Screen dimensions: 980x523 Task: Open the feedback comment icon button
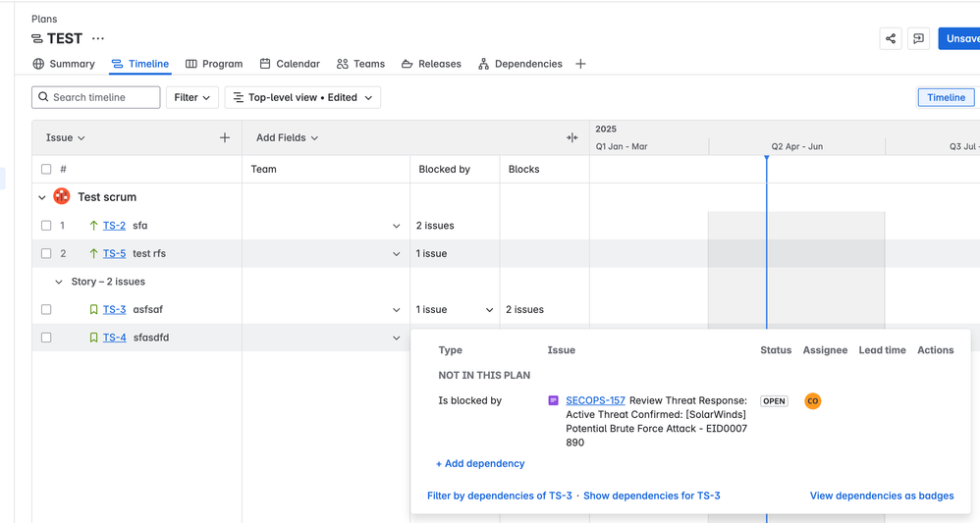click(919, 38)
